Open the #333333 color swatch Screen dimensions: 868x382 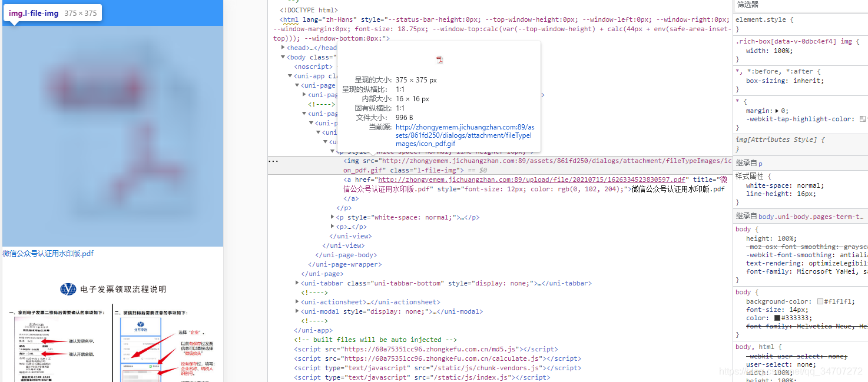tap(777, 318)
